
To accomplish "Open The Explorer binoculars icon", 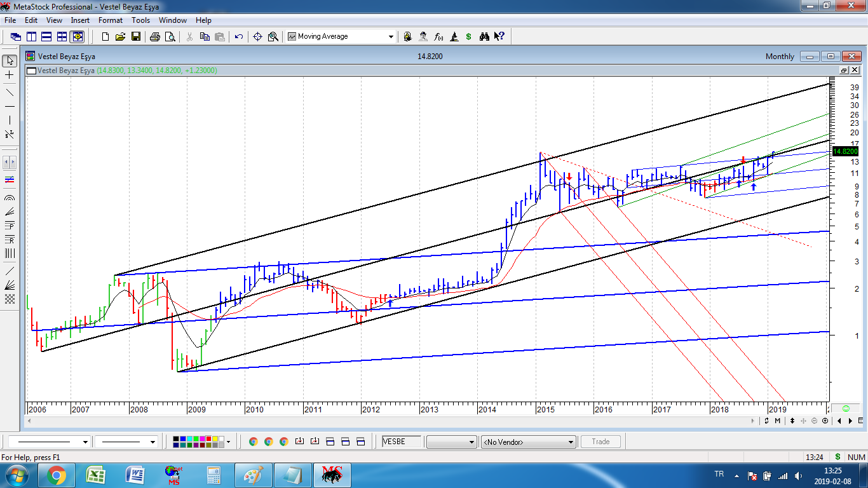I will pyautogui.click(x=484, y=37).
